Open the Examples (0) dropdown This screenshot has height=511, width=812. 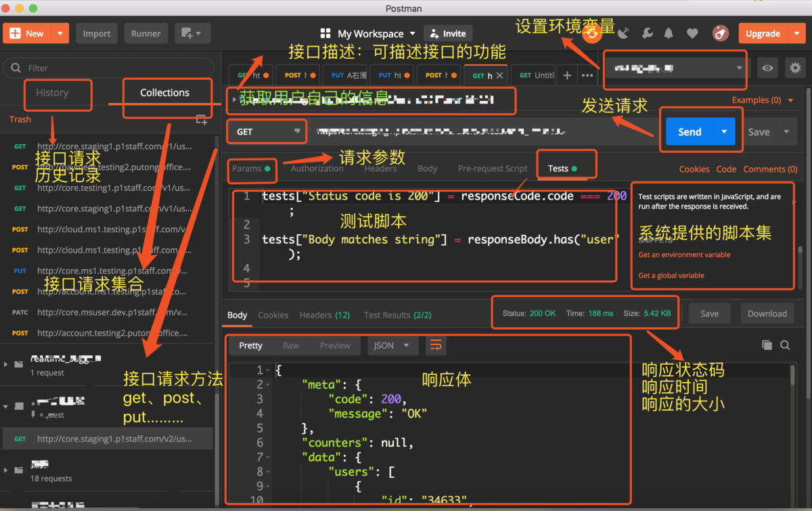pyautogui.click(x=763, y=100)
